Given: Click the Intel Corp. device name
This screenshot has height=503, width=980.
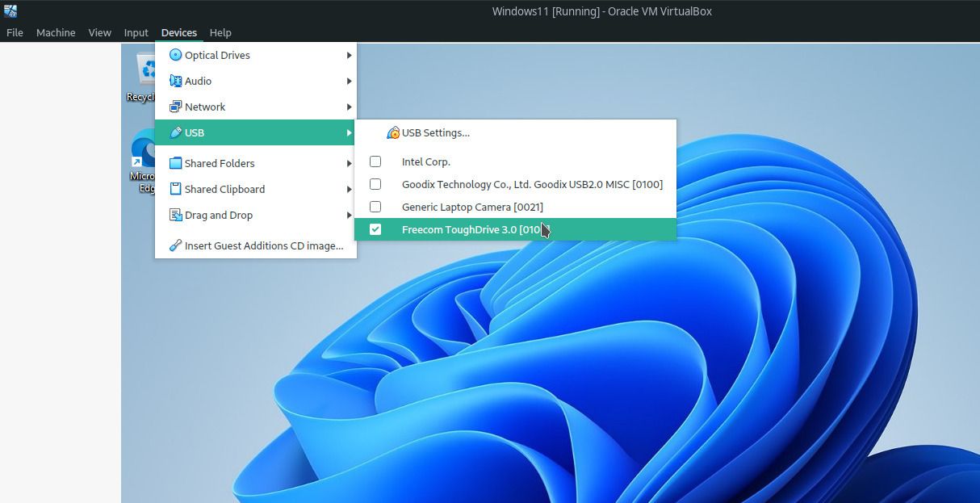Looking at the screenshot, I should (426, 161).
